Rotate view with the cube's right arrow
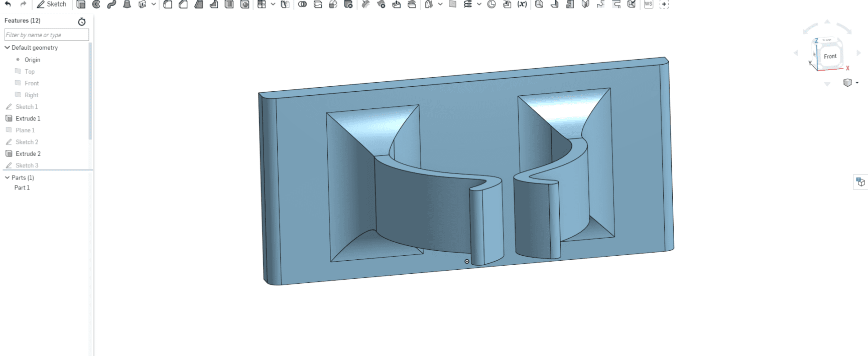 [x=859, y=53]
